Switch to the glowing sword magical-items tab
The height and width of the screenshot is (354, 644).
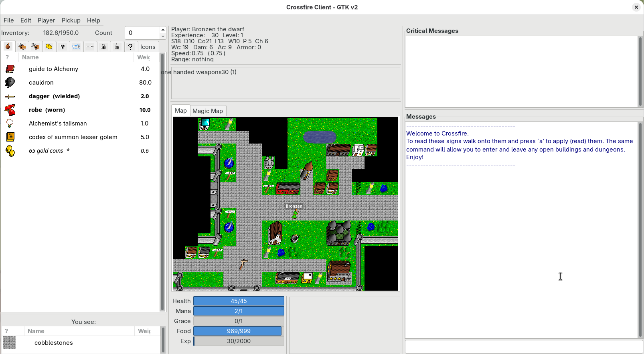coord(76,47)
